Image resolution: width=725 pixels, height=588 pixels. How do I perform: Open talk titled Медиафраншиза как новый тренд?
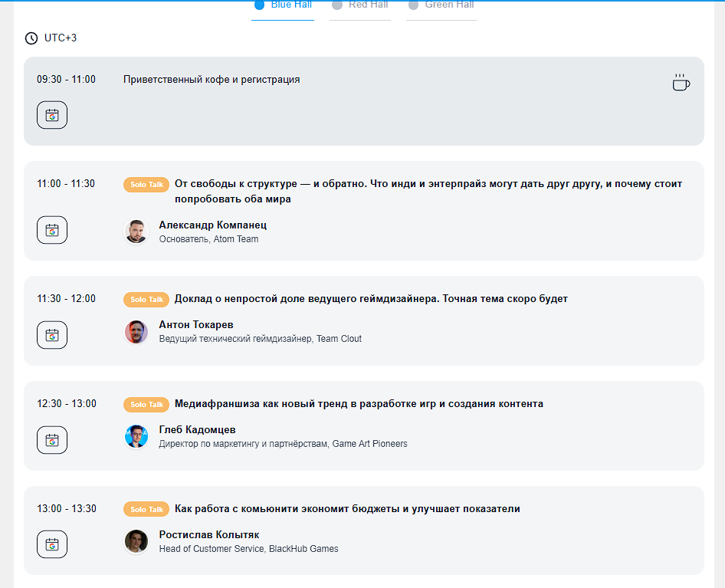tap(359, 404)
